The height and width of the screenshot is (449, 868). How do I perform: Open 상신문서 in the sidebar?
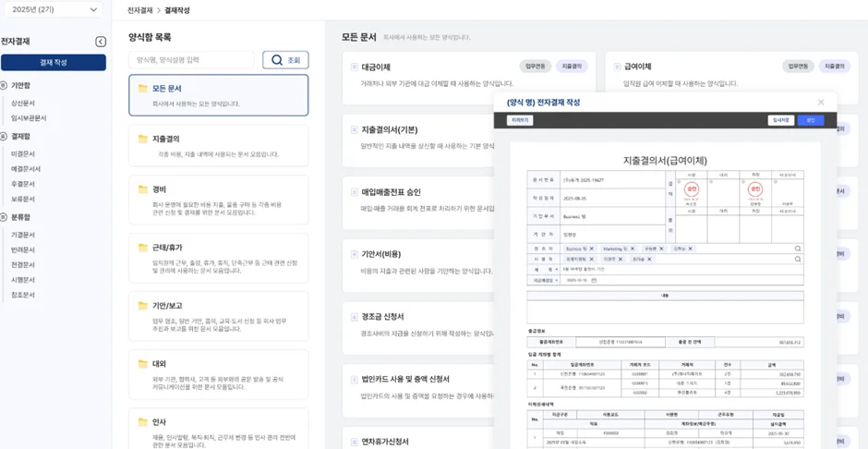(23, 103)
